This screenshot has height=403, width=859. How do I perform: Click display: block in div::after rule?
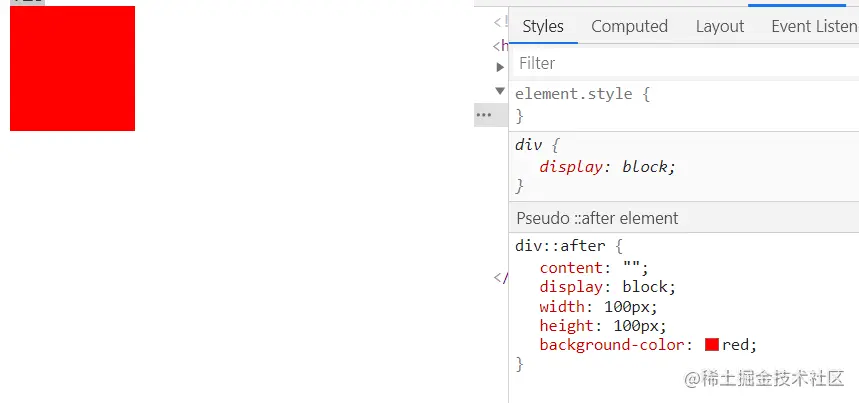point(608,287)
